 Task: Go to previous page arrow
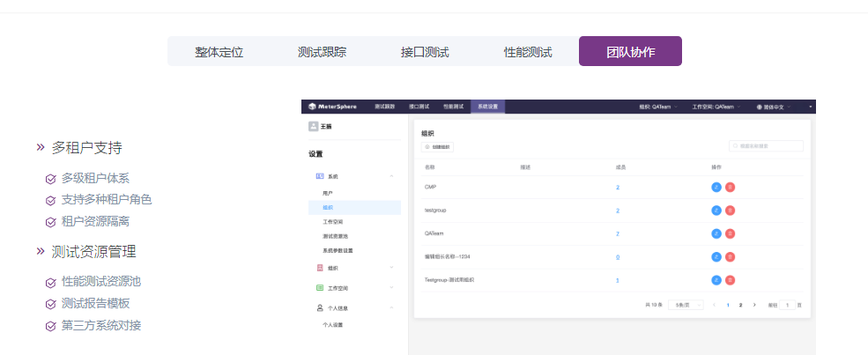(x=714, y=305)
